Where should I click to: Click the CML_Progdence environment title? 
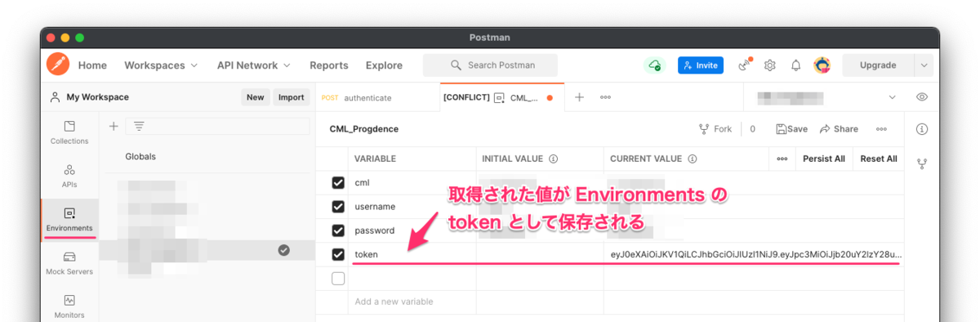pyautogui.click(x=364, y=129)
